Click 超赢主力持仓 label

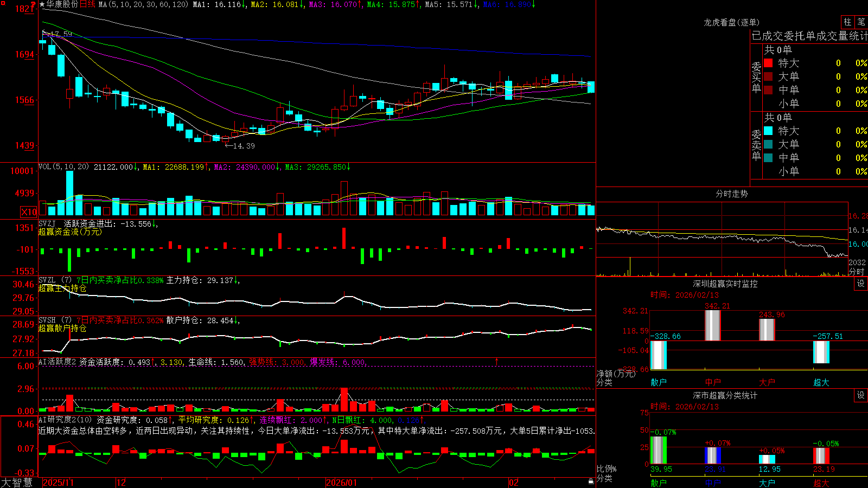point(62,288)
